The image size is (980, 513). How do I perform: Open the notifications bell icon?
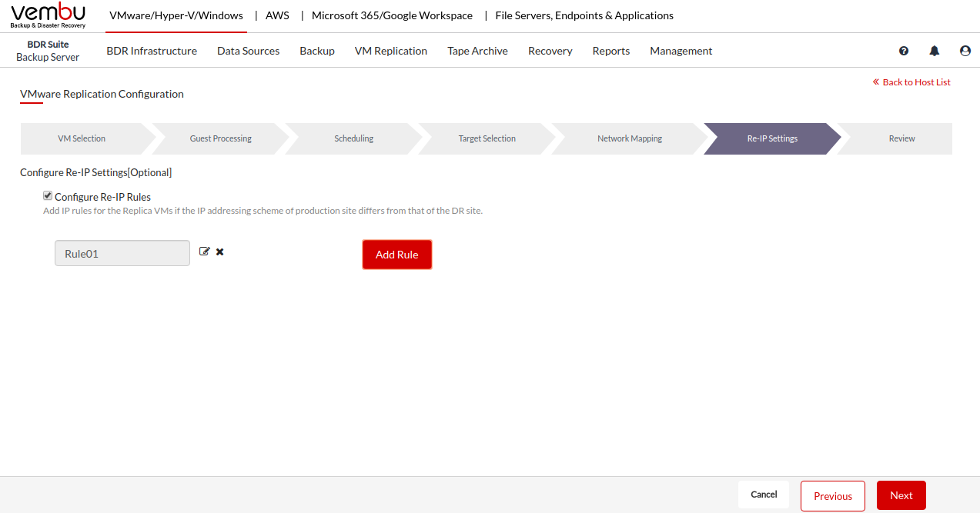tap(935, 51)
